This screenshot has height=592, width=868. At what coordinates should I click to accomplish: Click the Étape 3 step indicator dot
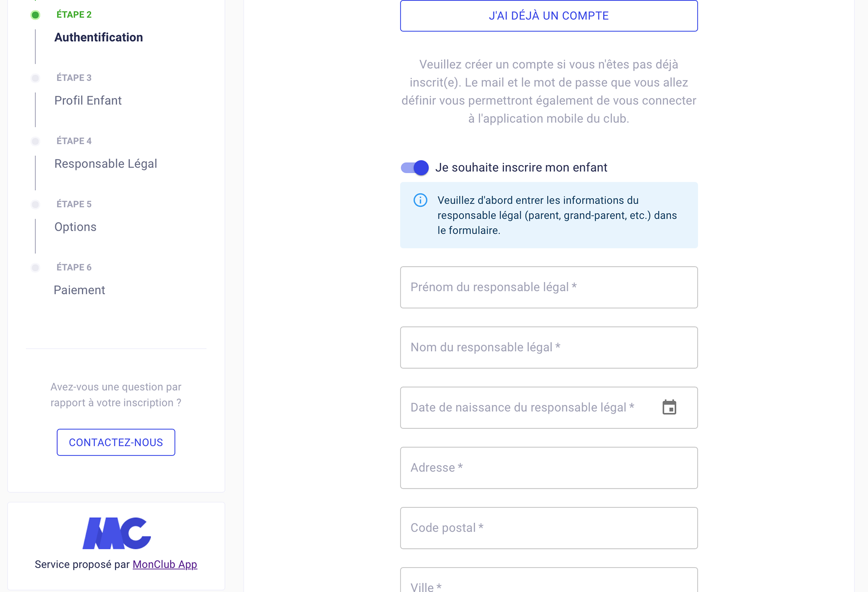35,78
